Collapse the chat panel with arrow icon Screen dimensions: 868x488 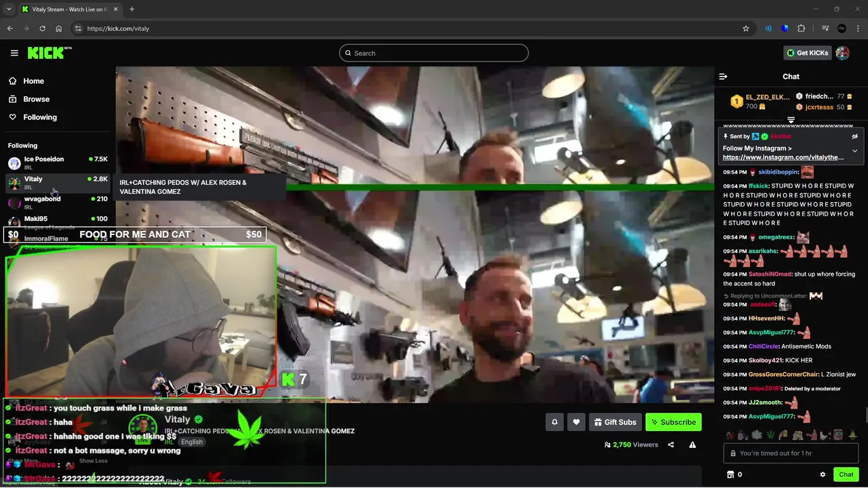[723, 77]
